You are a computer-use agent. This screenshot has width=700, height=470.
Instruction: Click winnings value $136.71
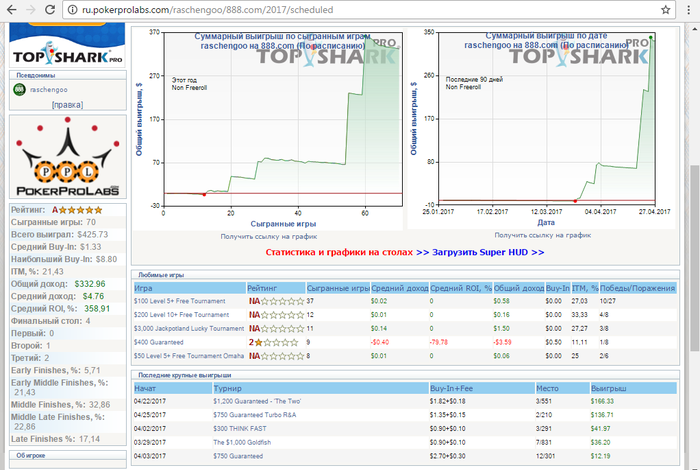point(602,415)
